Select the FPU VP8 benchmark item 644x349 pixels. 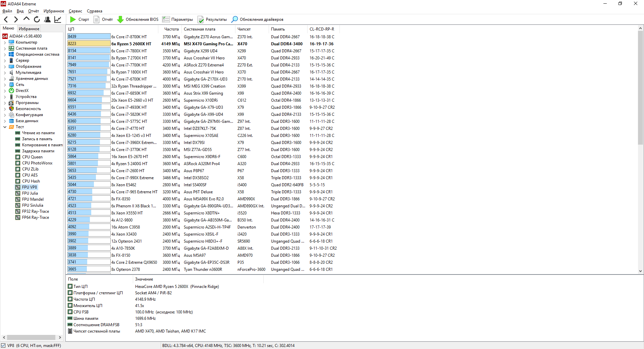[x=30, y=187]
